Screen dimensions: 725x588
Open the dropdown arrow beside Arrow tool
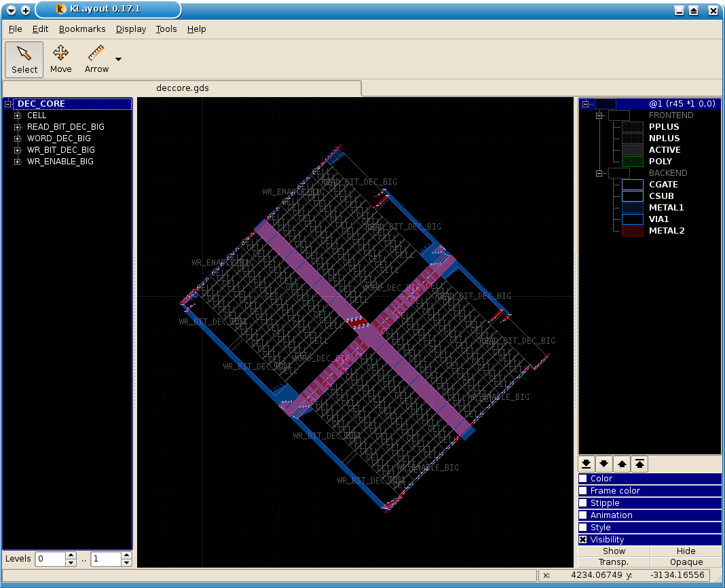tap(119, 60)
